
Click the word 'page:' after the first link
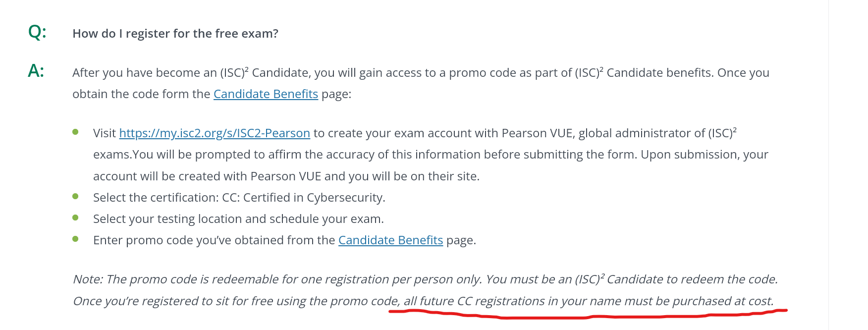click(336, 94)
